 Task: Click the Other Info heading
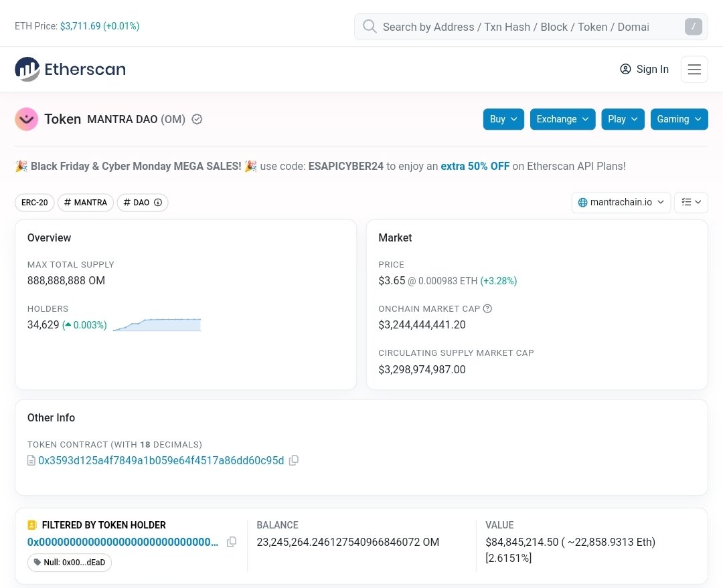(x=51, y=417)
